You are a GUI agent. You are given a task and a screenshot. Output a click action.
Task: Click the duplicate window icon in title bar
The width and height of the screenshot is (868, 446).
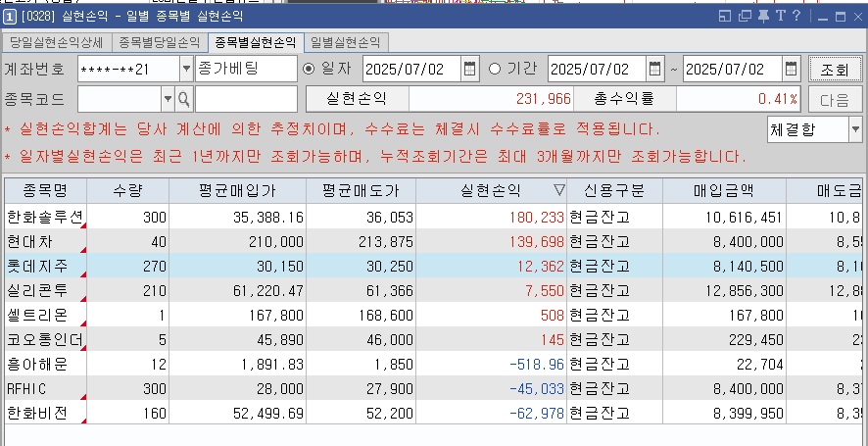coord(745,16)
